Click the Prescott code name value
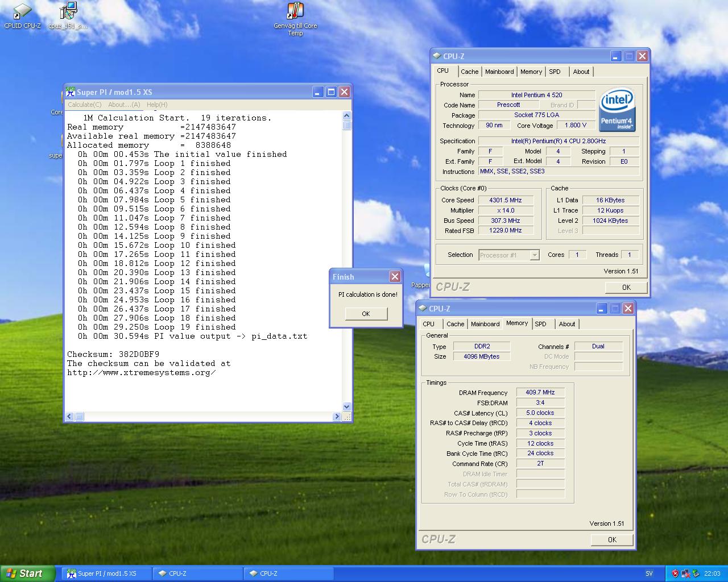 508,105
